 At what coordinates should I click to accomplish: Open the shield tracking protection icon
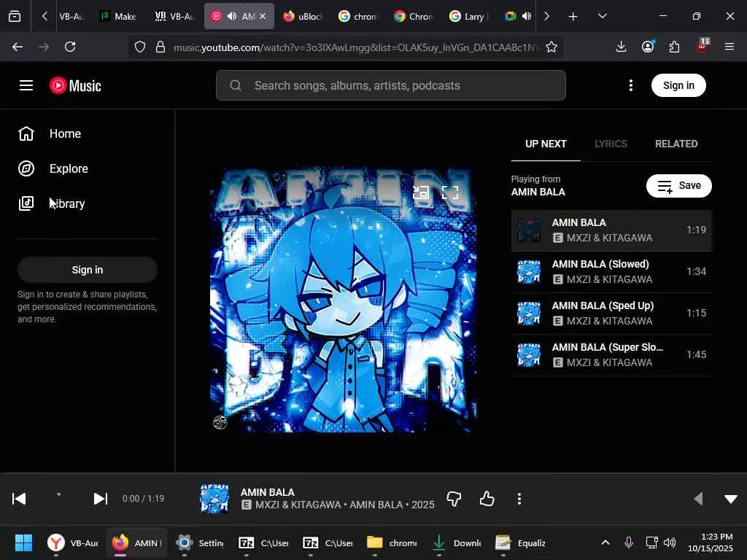coord(139,47)
